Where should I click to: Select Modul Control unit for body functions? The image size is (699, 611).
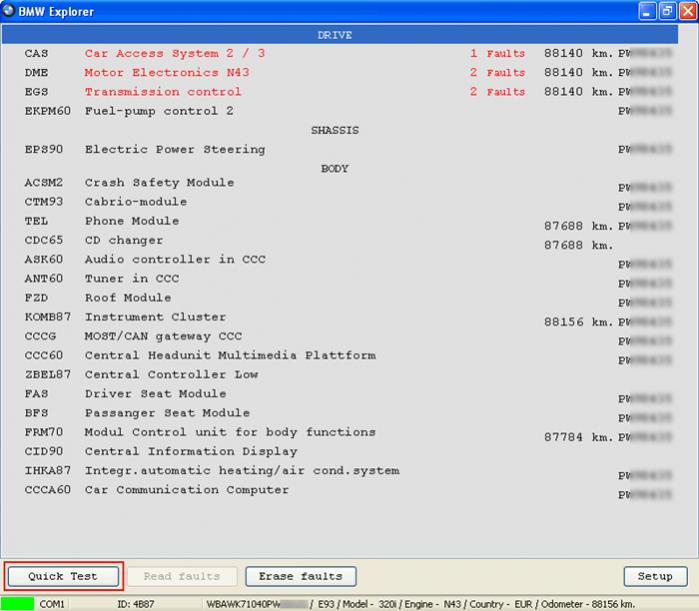point(340,432)
